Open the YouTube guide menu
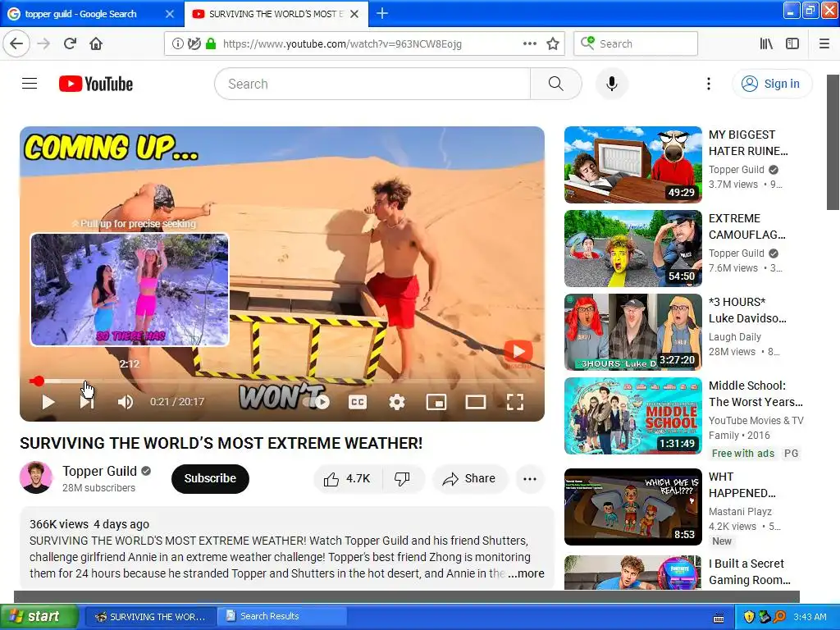The width and height of the screenshot is (840, 630). click(x=30, y=84)
